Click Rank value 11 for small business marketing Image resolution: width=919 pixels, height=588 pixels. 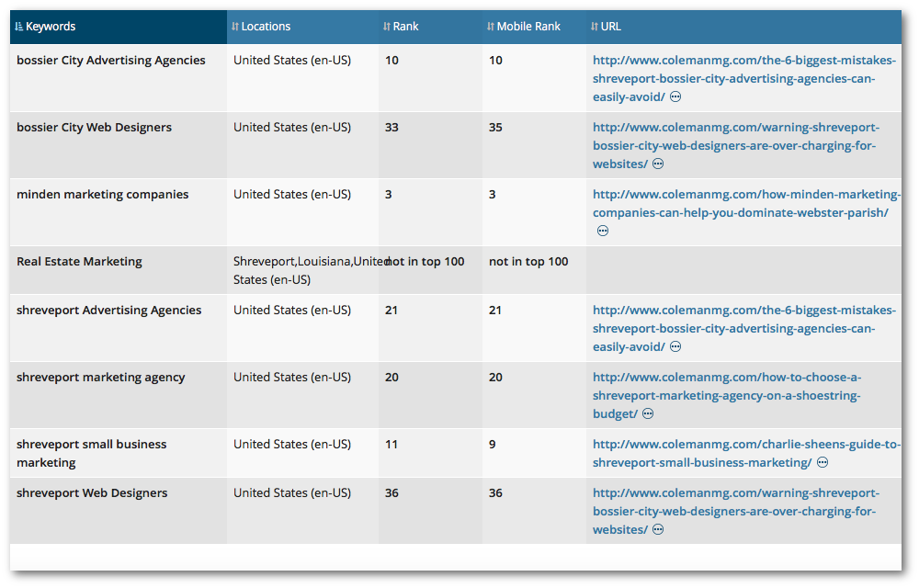click(391, 445)
